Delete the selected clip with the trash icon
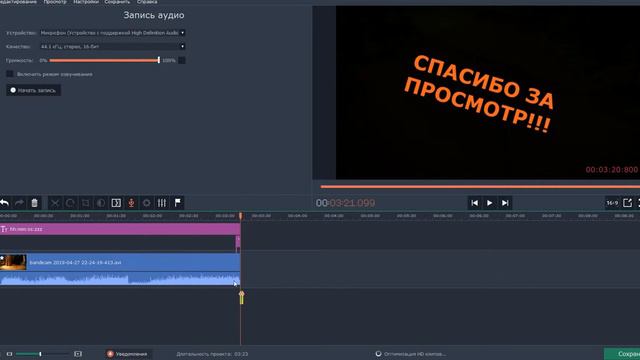This screenshot has height=360, width=640. (35, 203)
